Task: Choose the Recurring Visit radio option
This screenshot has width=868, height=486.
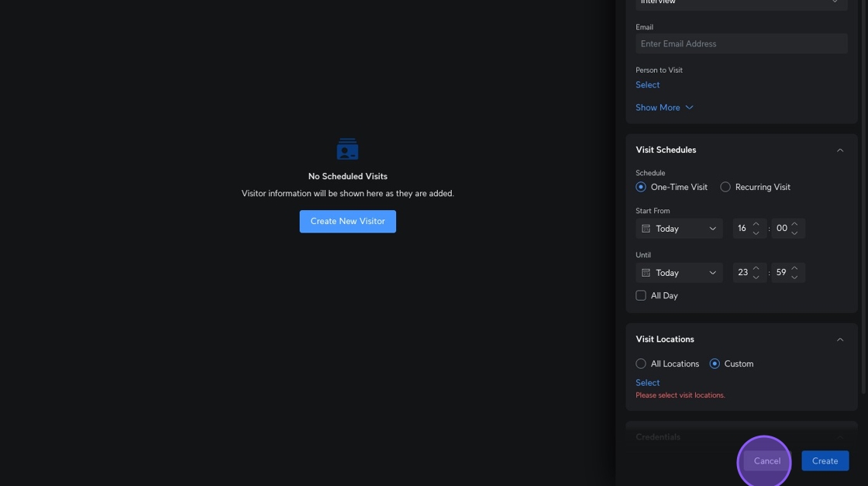Action: pos(725,187)
